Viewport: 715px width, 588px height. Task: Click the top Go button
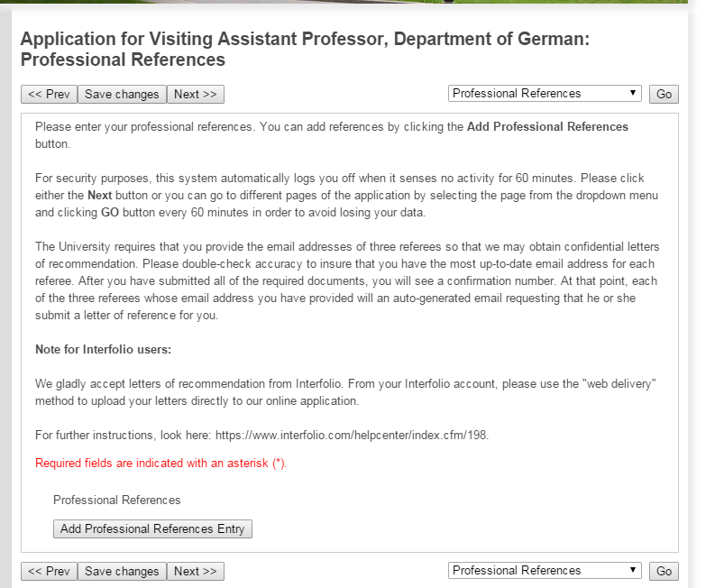[x=664, y=94]
